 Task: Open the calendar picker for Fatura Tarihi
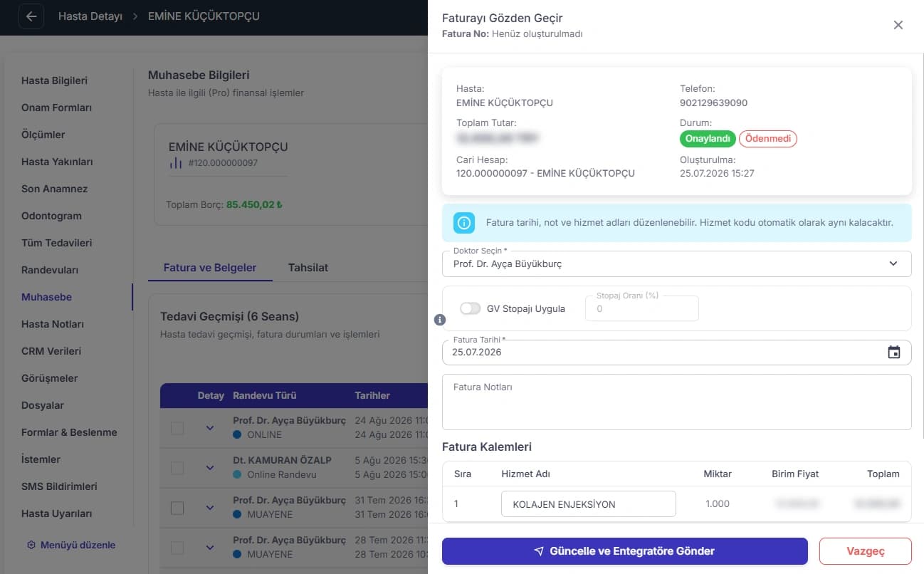pyautogui.click(x=894, y=352)
